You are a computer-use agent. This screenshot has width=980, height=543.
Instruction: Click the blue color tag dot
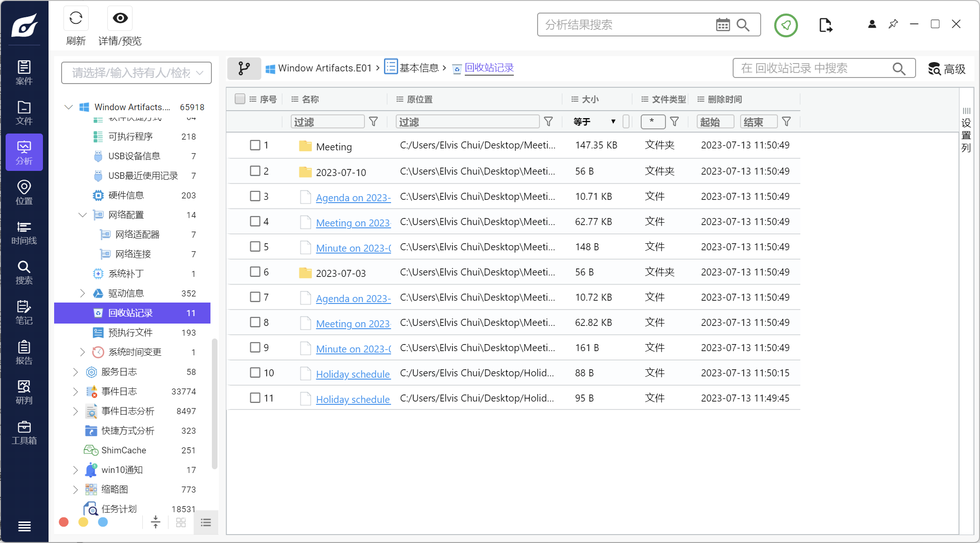[x=103, y=522]
